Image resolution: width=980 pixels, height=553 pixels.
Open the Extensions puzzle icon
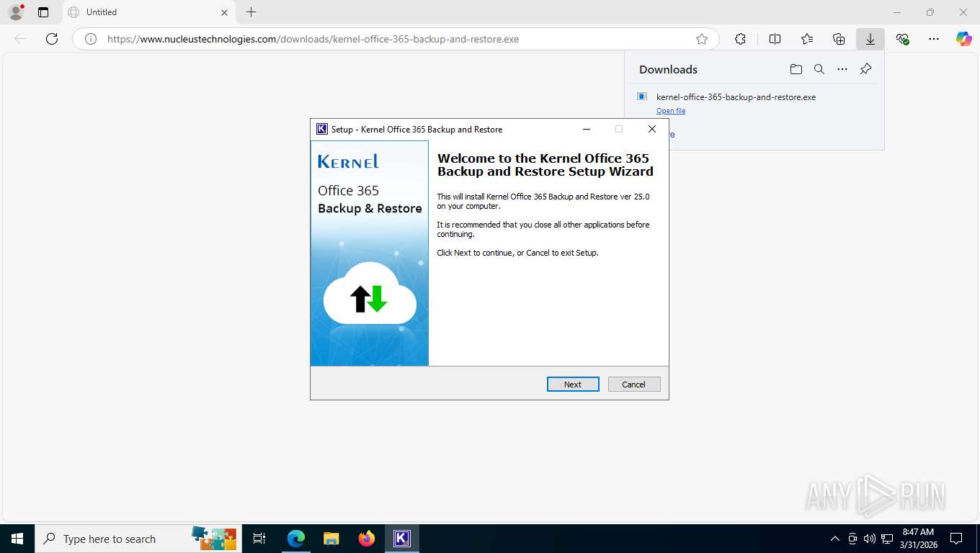740,39
